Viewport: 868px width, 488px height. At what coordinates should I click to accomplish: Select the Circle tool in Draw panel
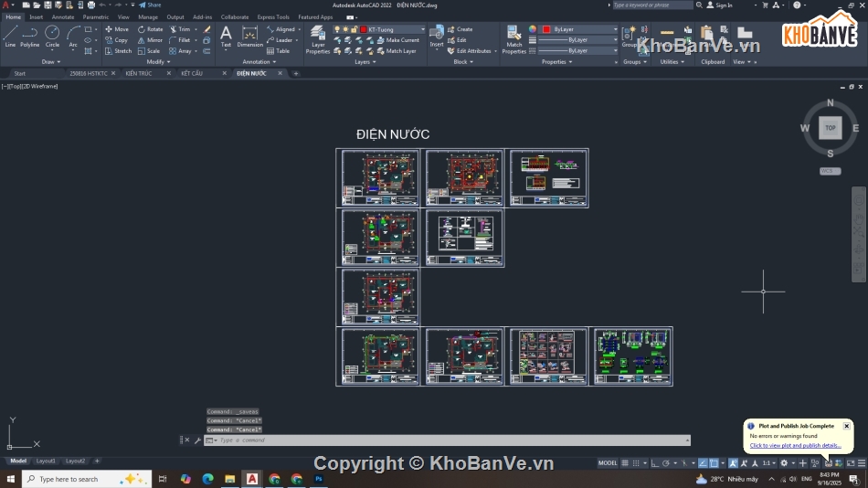point(52,35)
